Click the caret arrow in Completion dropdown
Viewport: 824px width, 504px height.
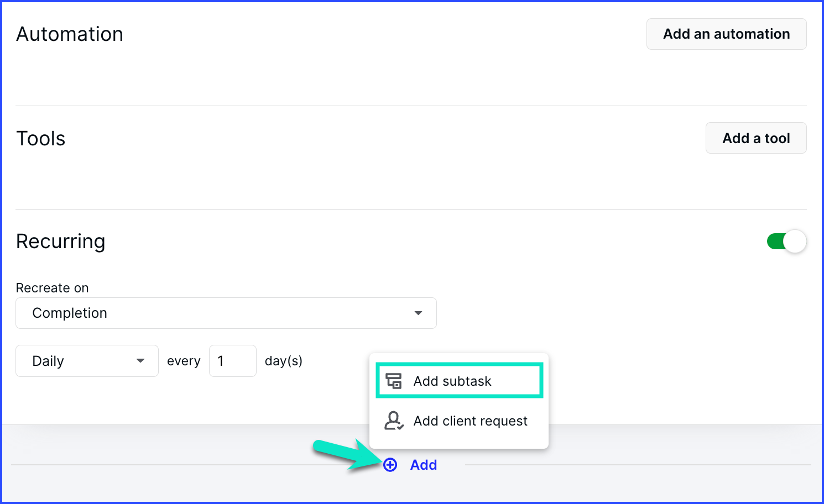pyautogui.click(x=418, y=313)
